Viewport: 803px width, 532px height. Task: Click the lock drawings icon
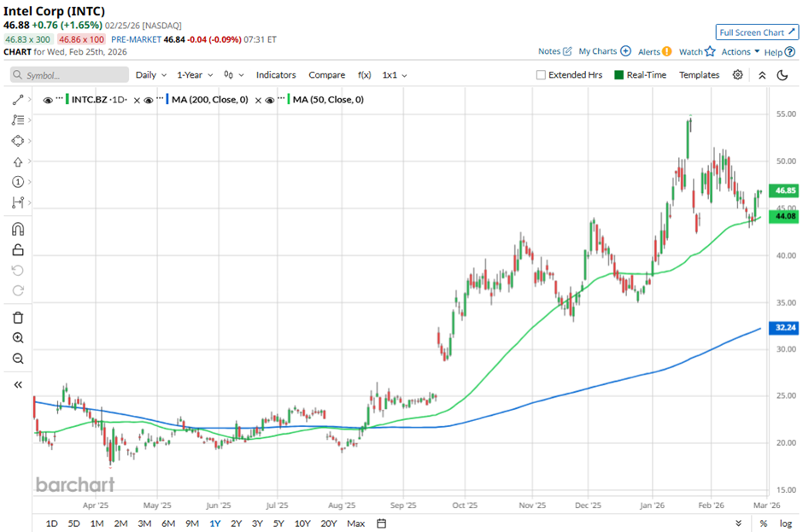(18, 250)
